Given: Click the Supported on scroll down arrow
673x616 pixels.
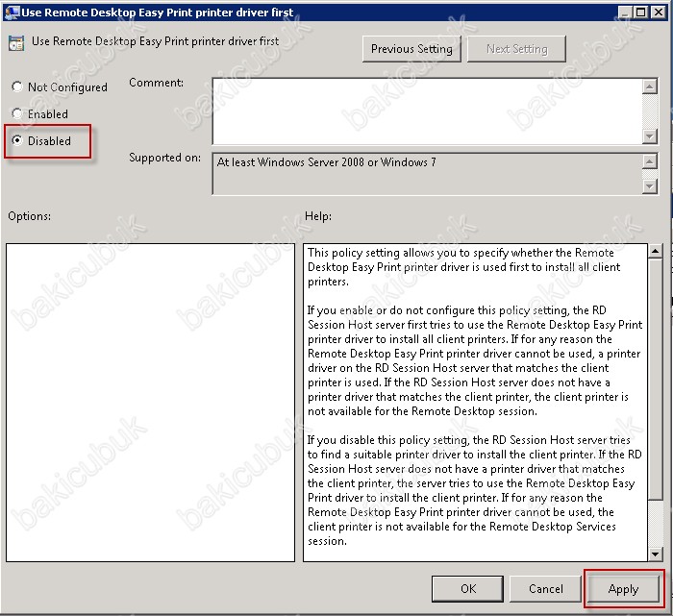Looking at the screenshot, I should [650, 185].
